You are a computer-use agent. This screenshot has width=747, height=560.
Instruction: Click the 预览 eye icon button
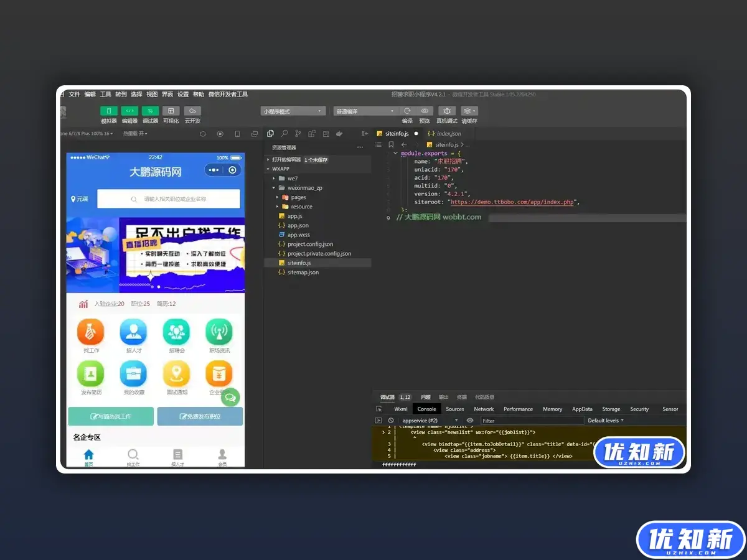425,111
